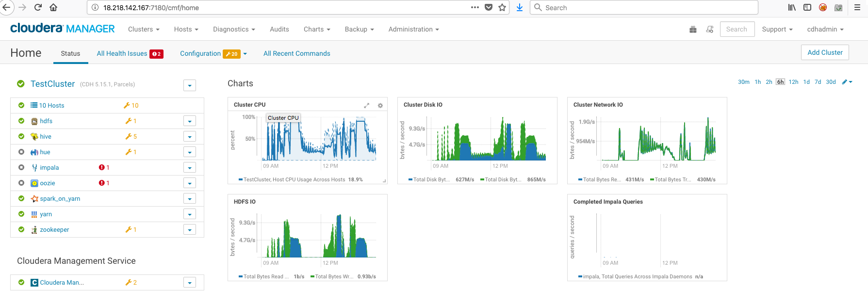Click the impala red health alert icon
This screenshot has height=305, width=868.
pos(101,168)
